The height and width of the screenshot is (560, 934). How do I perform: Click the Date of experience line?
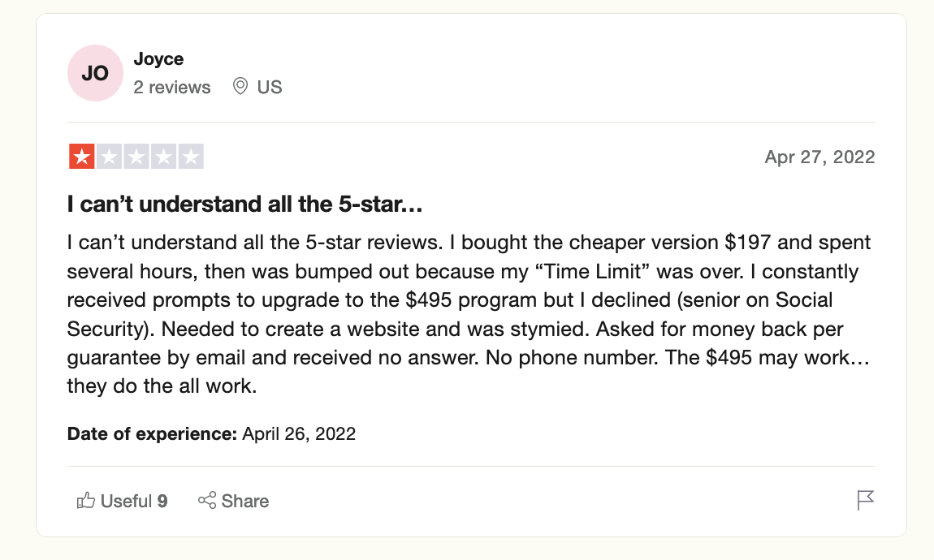[x=211, y=434]
